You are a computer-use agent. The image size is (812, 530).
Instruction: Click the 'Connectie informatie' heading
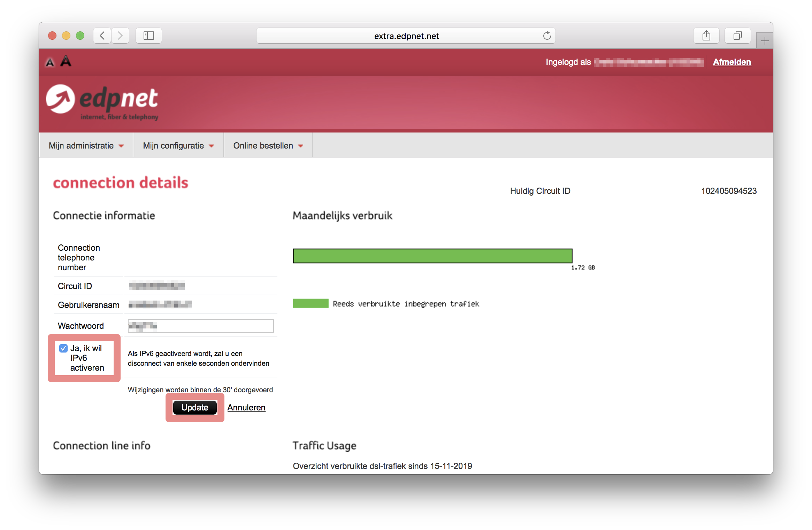pyautogui.click(x=104, y=215)
